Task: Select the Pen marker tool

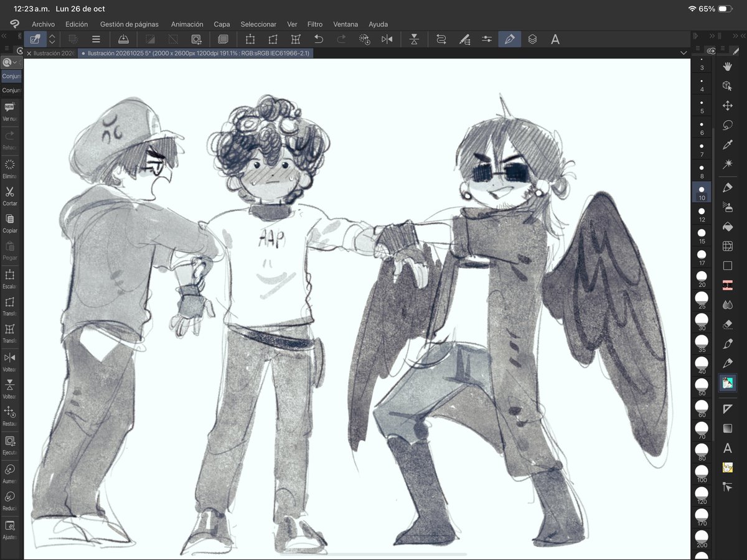Action: pos(727,187)
